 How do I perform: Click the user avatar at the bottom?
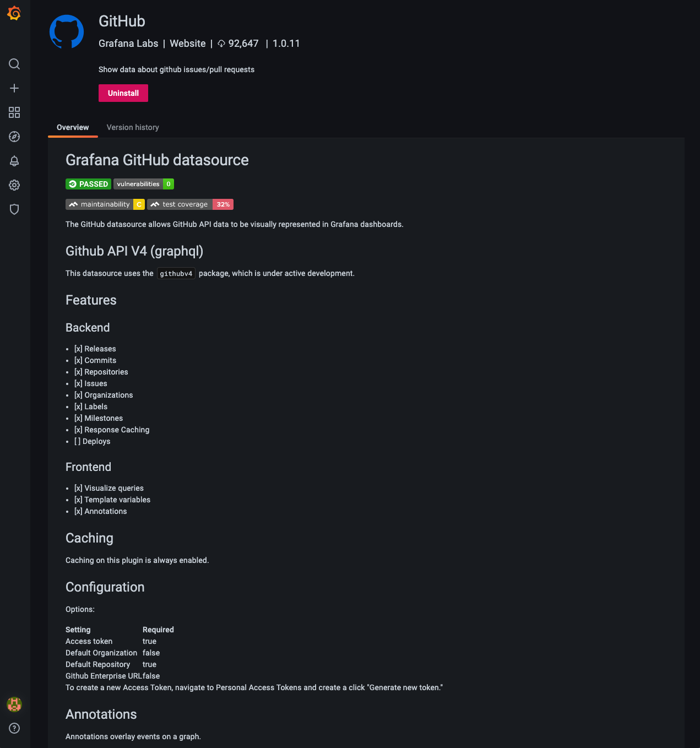tap(14, 704)
